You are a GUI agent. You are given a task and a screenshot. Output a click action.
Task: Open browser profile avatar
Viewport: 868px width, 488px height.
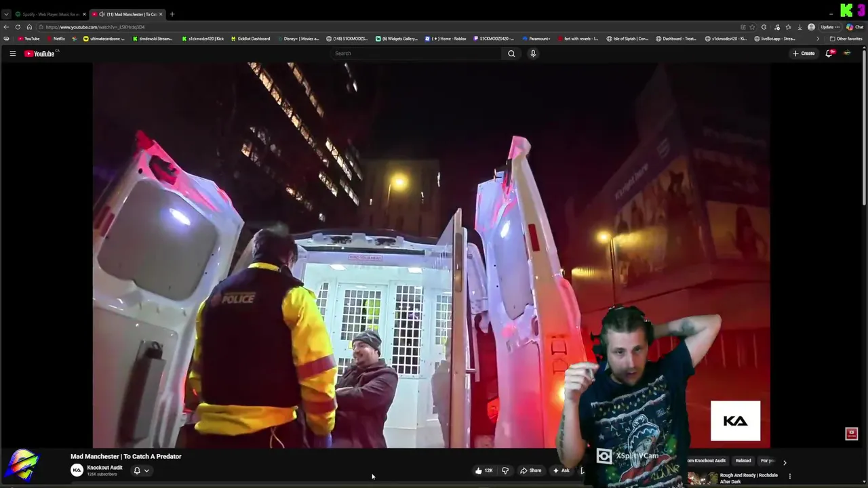[811, 27]
